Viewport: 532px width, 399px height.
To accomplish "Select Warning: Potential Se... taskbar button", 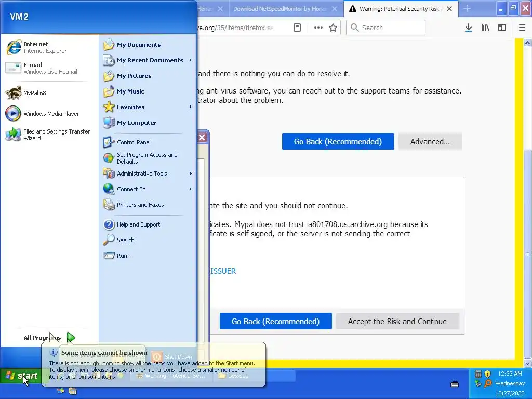I will pos(171,376).
